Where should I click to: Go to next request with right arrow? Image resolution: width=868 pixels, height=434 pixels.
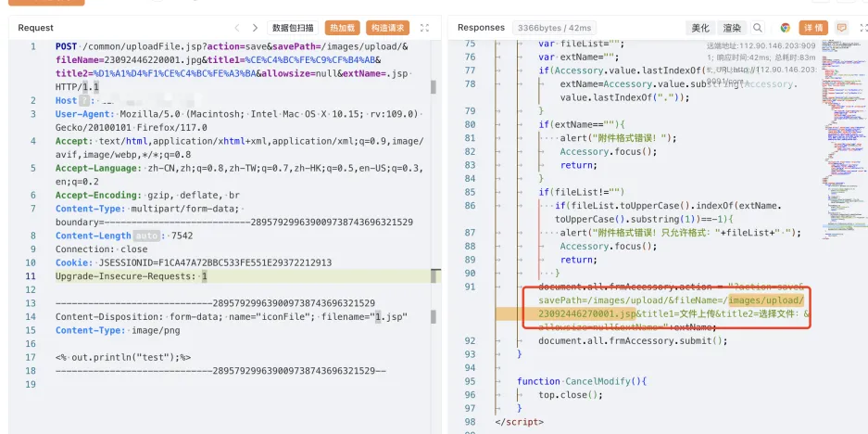click(x=255, y=28)
